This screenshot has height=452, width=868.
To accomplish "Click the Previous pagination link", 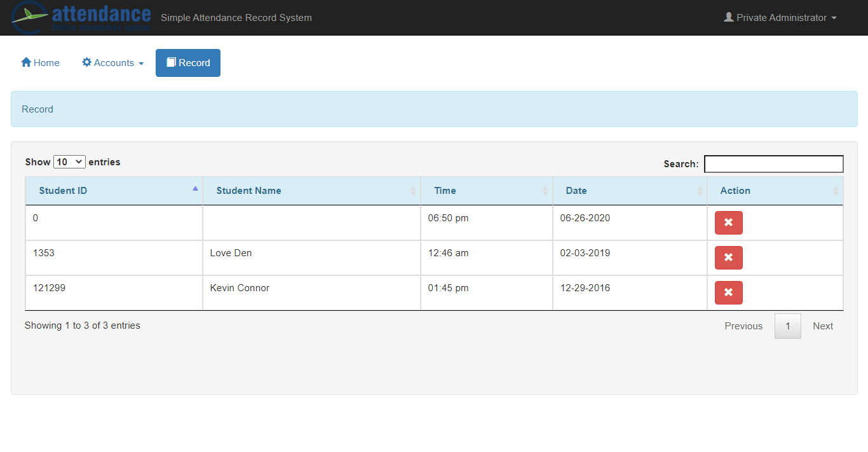I will pyautogui.click(x=743, y=325).
